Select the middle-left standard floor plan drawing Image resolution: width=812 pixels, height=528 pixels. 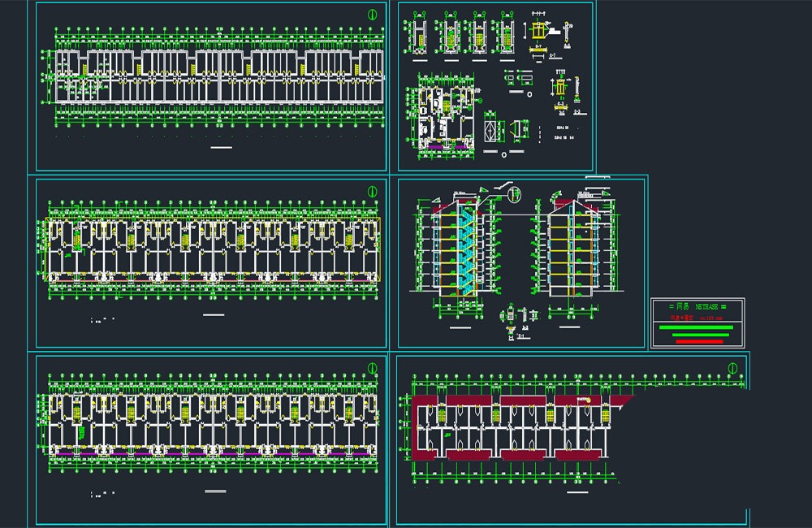point(212,250)
